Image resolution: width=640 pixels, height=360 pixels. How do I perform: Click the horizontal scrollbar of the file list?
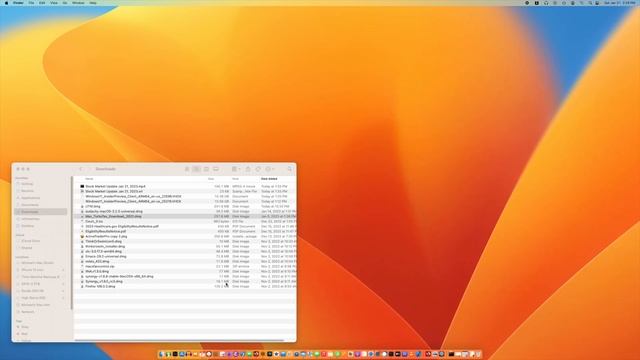pyautogui.click(x=180, y=340)
